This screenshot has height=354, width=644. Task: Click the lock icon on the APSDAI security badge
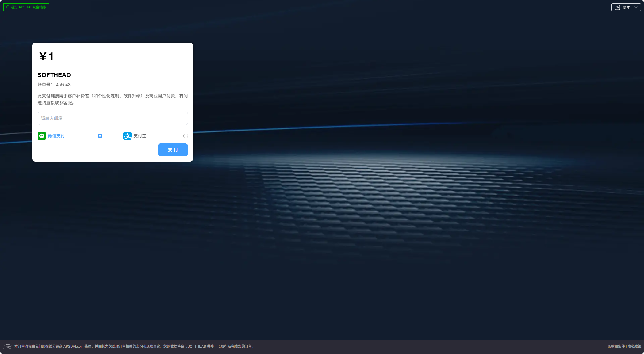[8, 7]
